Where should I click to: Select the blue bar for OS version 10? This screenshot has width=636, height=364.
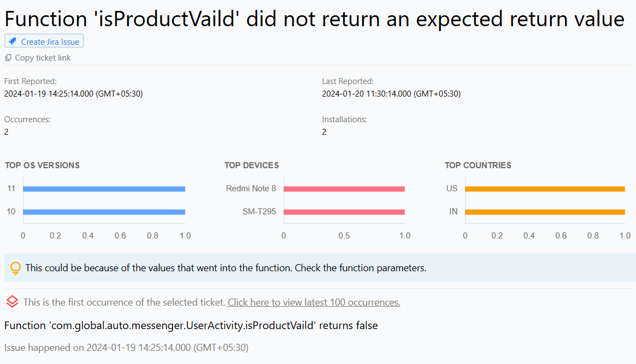tap(104, 211)
